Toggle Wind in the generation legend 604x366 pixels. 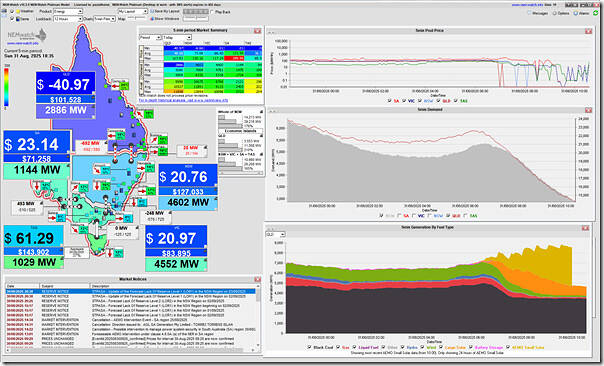coord(423,348)
